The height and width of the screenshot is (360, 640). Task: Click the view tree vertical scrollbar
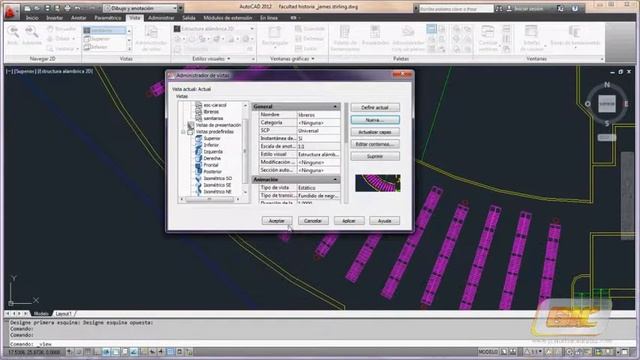click(245, 149)
